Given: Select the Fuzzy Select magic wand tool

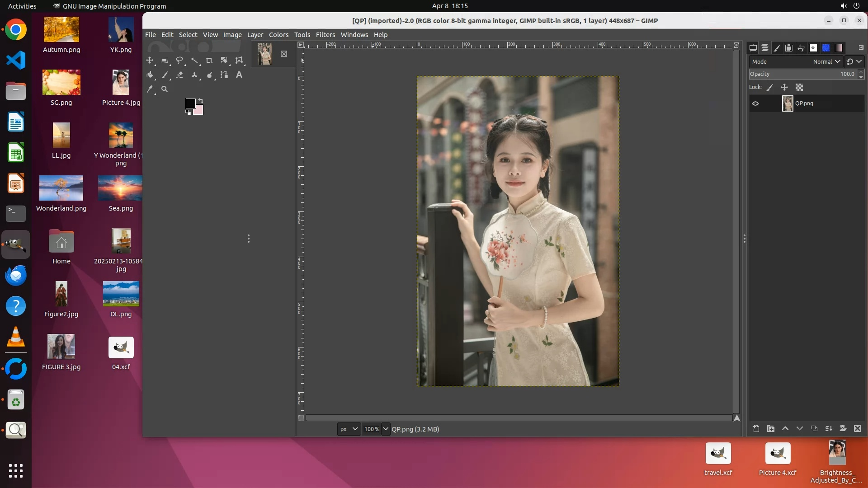Looking at the screenshot, I should [x=194, y=60].
